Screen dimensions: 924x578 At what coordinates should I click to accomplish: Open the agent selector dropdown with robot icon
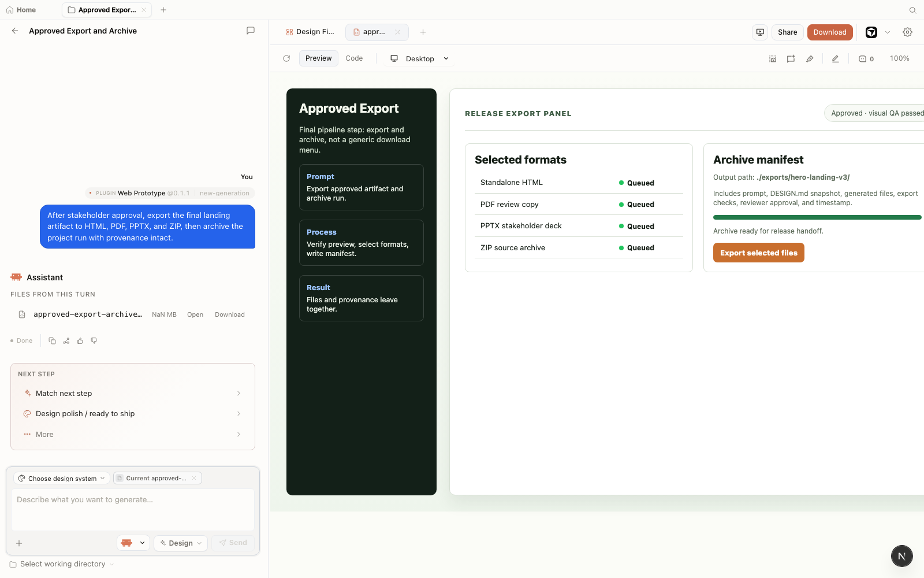point(133,543)
